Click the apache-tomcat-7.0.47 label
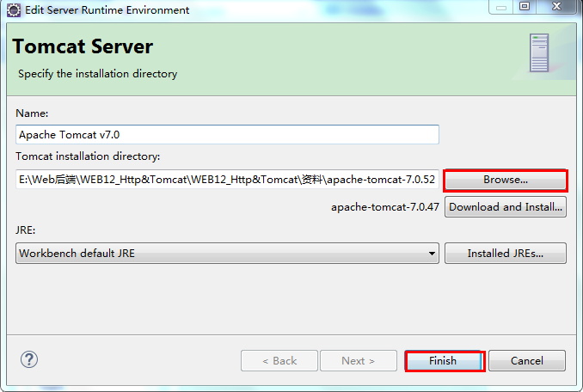Image resolution: width=583 pixels, height=392 pixels. tap(385, 207)
